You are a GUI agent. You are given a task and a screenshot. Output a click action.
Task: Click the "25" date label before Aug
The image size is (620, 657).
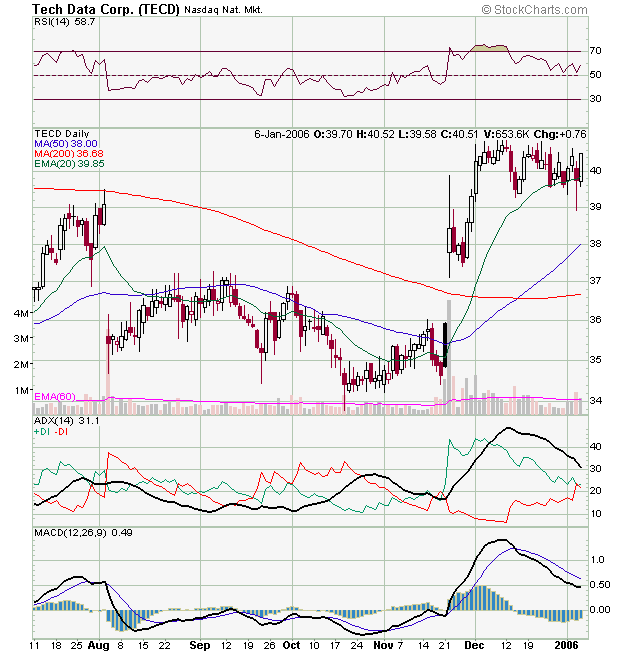point(76,646)
